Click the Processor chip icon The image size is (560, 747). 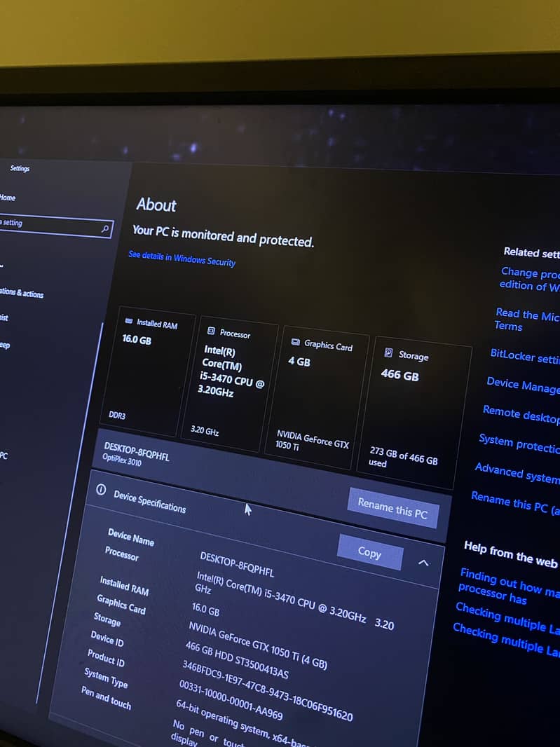(211, 331)
